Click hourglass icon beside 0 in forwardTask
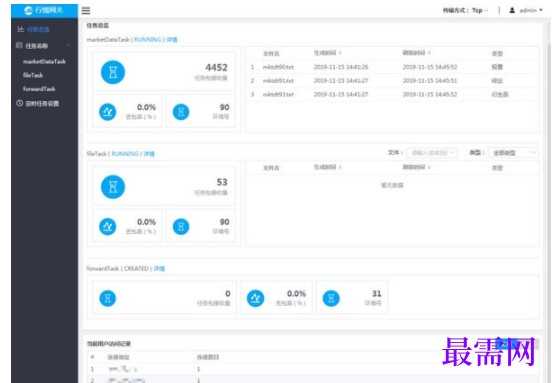Screen dimensions: 554x383 click(x=107, y=298)
